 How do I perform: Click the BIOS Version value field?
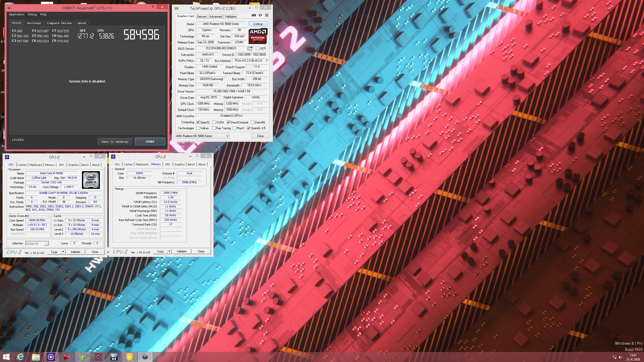click(x=221, y=48)
